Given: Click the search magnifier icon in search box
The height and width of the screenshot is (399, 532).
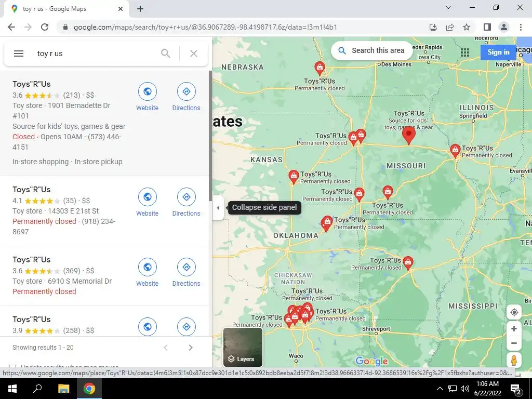Looking at the screenshot, I should [166, 54].
